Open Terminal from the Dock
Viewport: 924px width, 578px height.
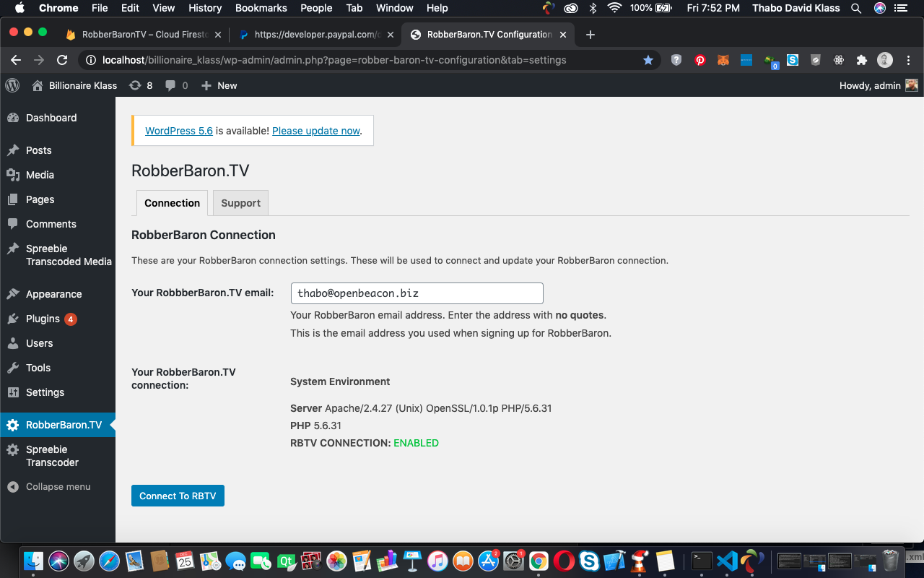tap(702, 561)
